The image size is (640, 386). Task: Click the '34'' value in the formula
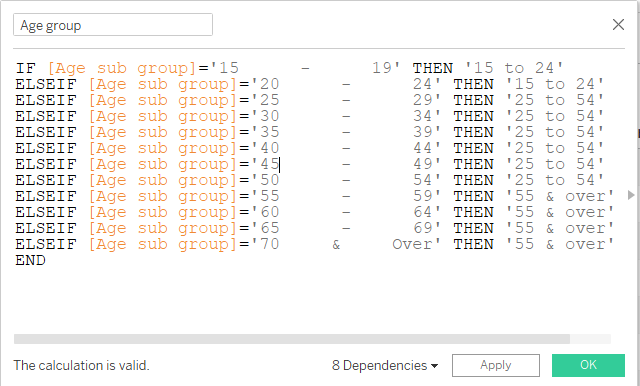(x=427, y=116)
